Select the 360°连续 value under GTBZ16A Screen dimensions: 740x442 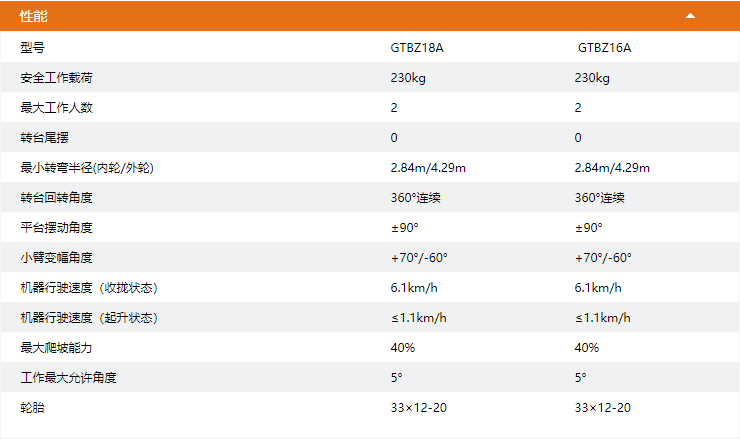tap(600, 197)
